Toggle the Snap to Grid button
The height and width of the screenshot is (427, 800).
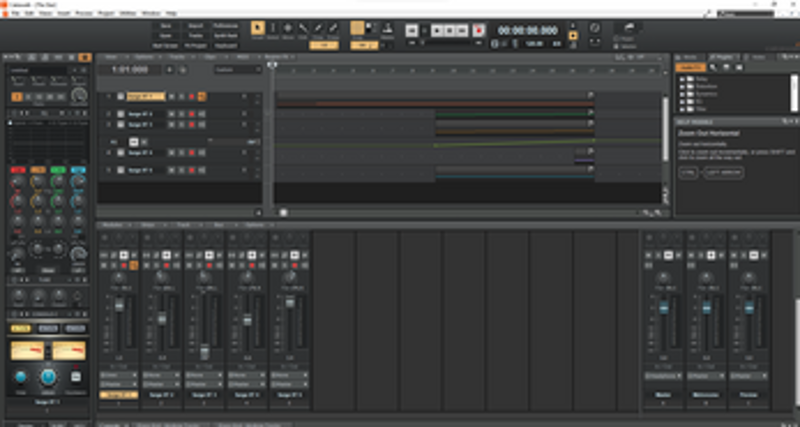pos(357,28)
